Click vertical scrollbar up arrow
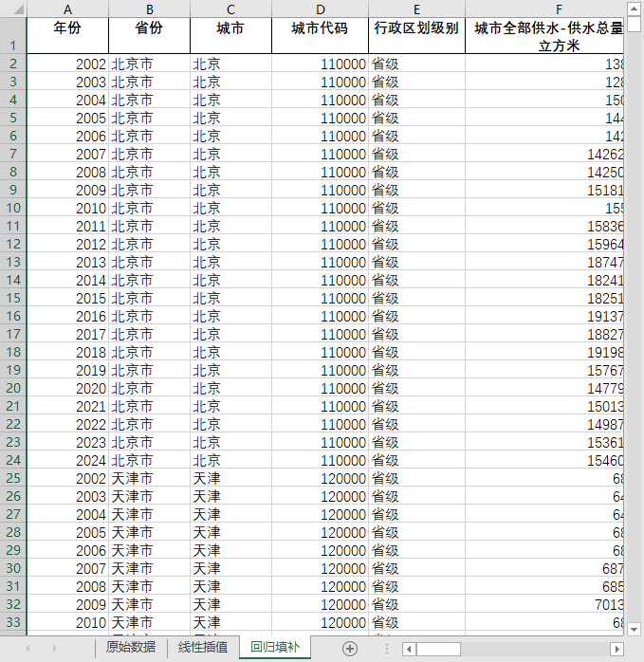The width and height of the screenshot is (644, 662). pyautogui.click(x=634, y=9)
